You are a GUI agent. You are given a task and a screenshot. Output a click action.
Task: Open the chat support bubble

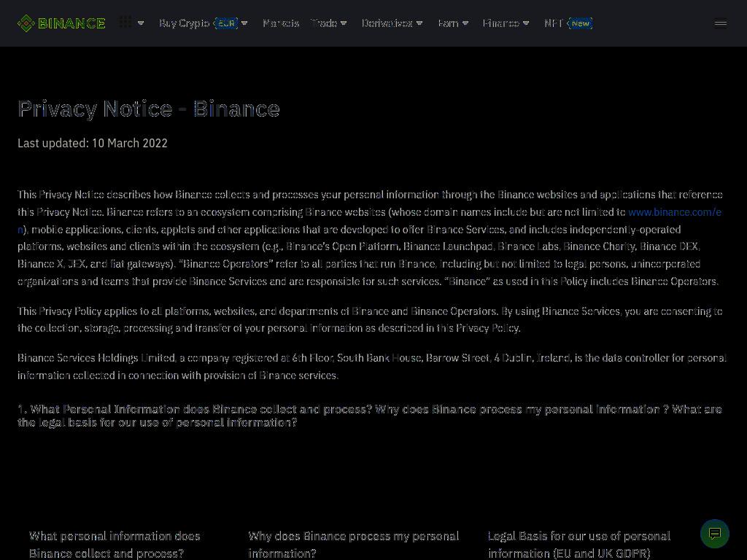pos(715,534)
